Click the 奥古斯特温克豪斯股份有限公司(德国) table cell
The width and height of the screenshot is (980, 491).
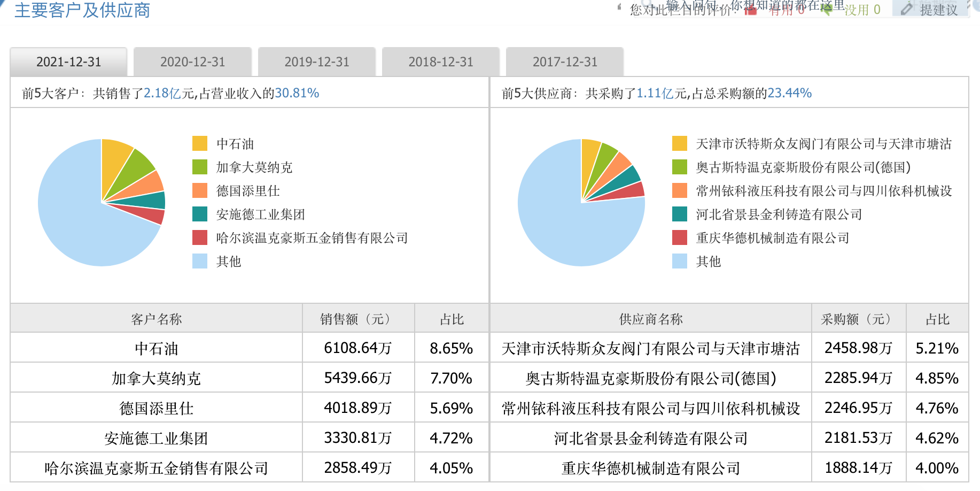click(651, 378)
